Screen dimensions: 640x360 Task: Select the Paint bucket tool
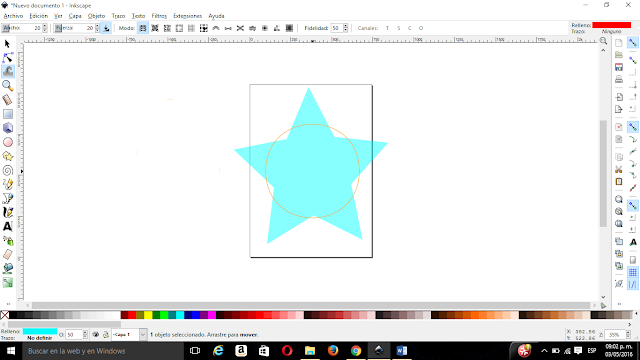(x=7, y=269)
